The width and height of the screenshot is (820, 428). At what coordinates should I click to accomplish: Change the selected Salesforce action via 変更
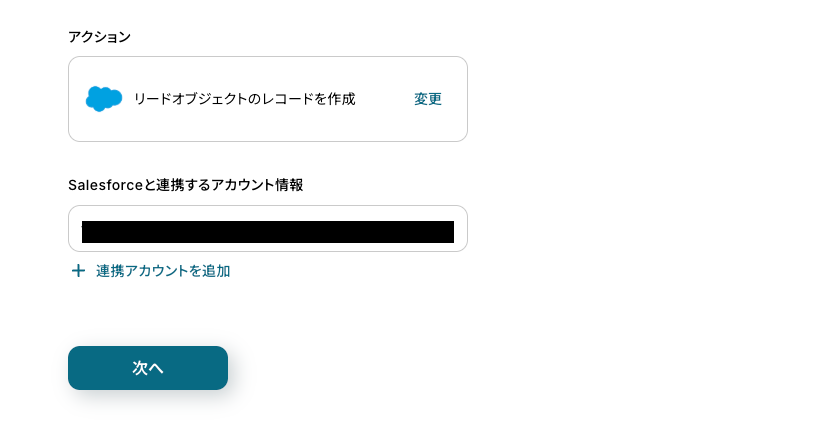[428, 99]
